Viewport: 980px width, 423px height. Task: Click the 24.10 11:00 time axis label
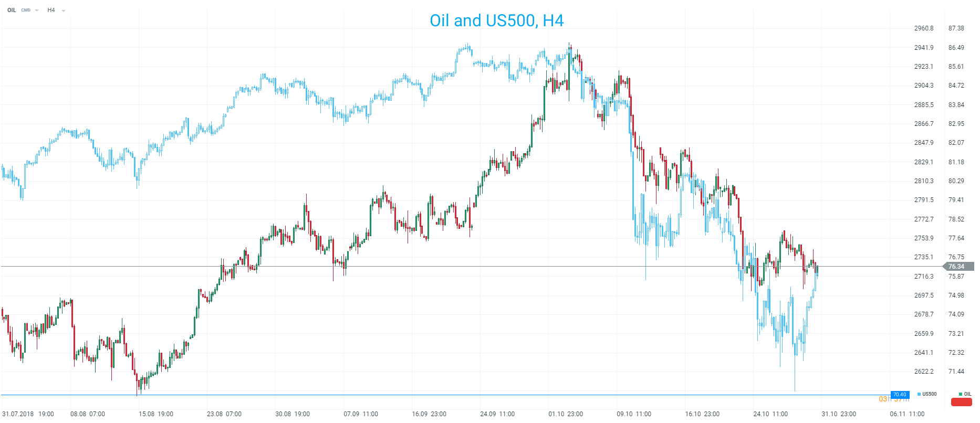pos(770,414)
